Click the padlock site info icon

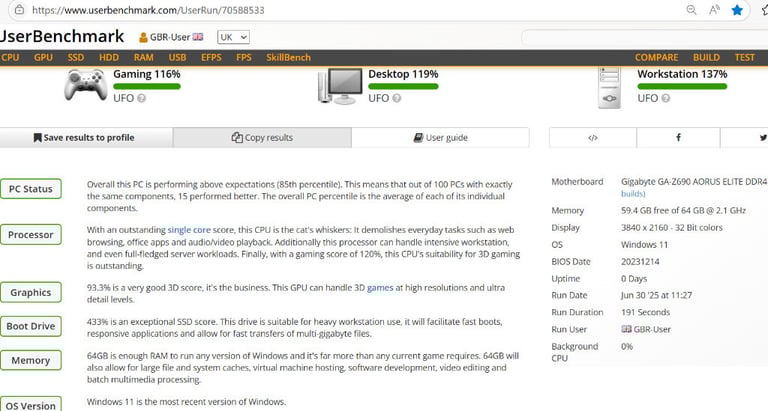(x=19, y=10)
